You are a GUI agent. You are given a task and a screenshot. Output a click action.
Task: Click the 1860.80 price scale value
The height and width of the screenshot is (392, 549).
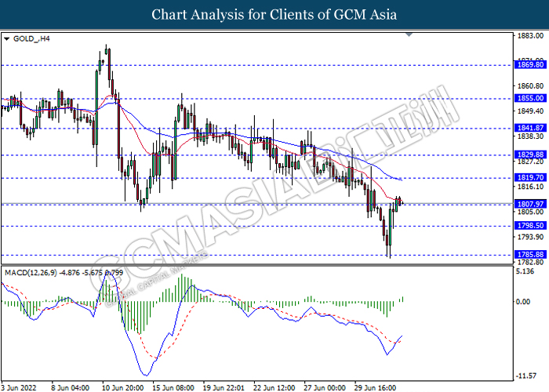[x=530, y=85]
